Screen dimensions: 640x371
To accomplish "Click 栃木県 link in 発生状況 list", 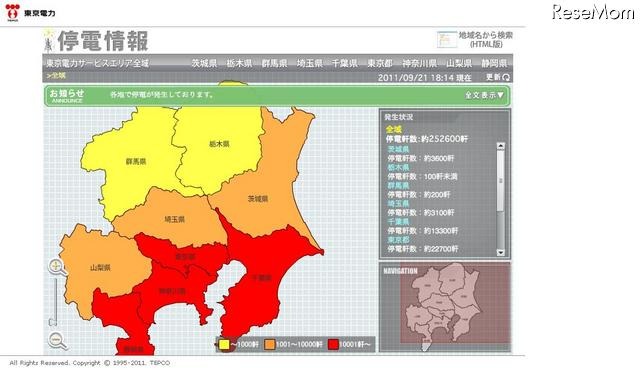I will (x=398, y=167).
